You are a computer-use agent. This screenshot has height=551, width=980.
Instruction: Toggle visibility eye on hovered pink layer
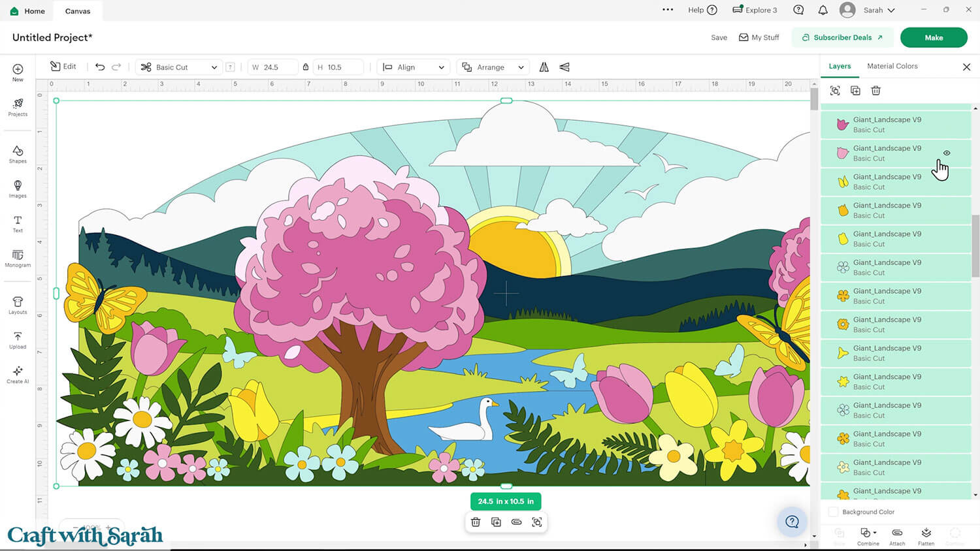pos(947,153)
